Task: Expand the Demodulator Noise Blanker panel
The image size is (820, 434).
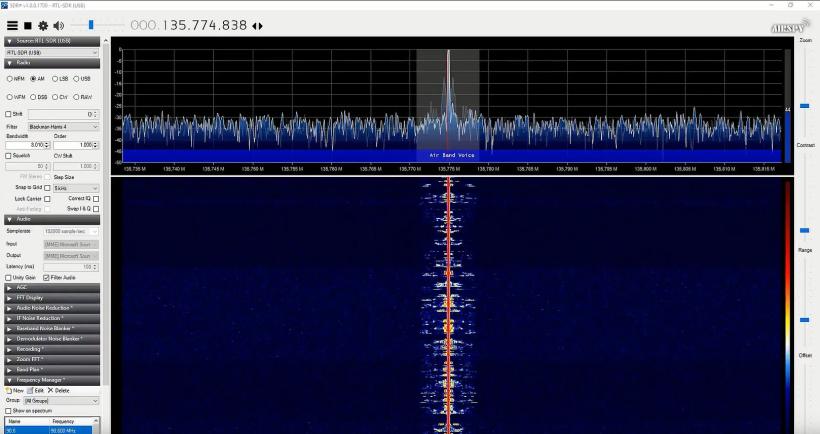Action: coord(52,339)
